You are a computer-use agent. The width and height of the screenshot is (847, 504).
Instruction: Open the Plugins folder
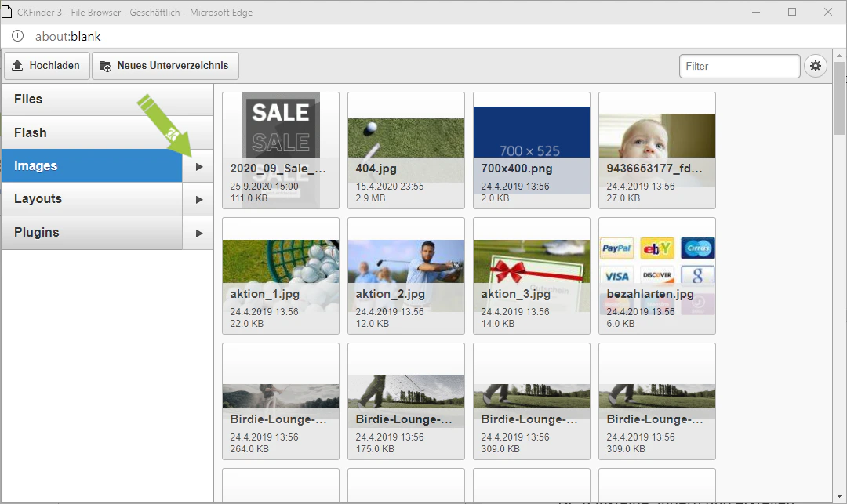coord(91,233)
